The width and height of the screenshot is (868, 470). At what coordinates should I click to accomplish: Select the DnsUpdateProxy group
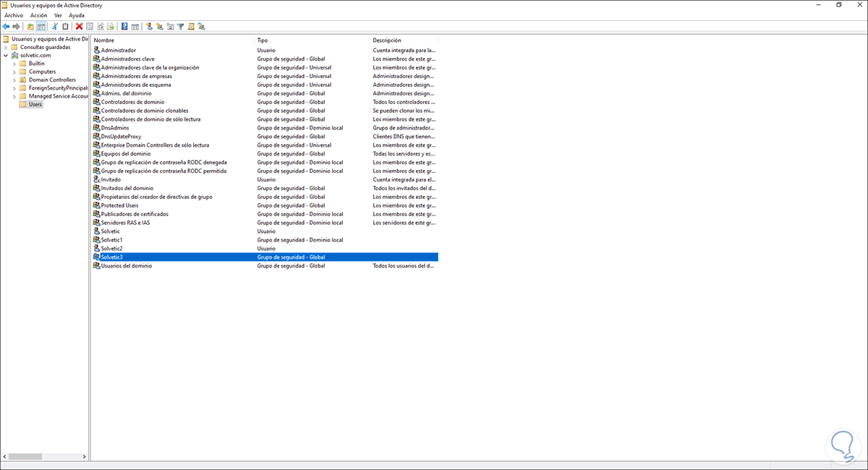click(x=265, y=136)
